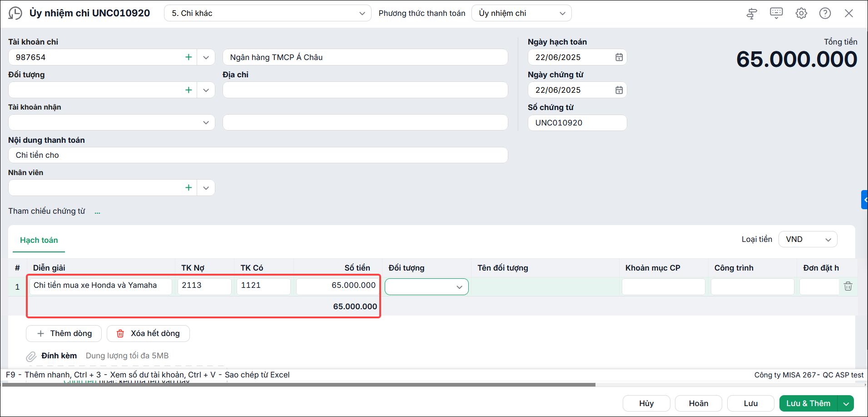868x417 pixels.
Task: Click the Nội dung thanh toán field
Action: click(258, 155)
